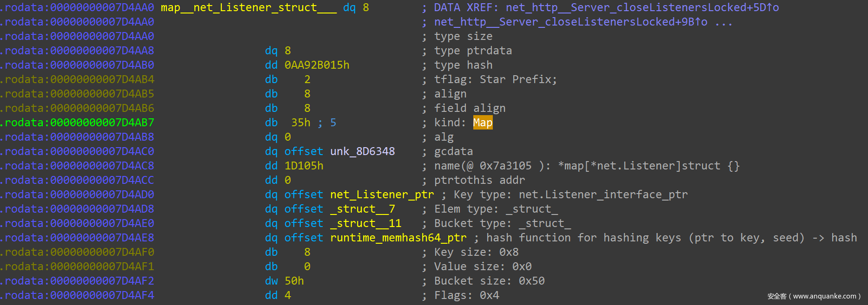Screen dimensions: 868x305
Task: Click the bucket size value 50h
Action: (x=294, y=281)
